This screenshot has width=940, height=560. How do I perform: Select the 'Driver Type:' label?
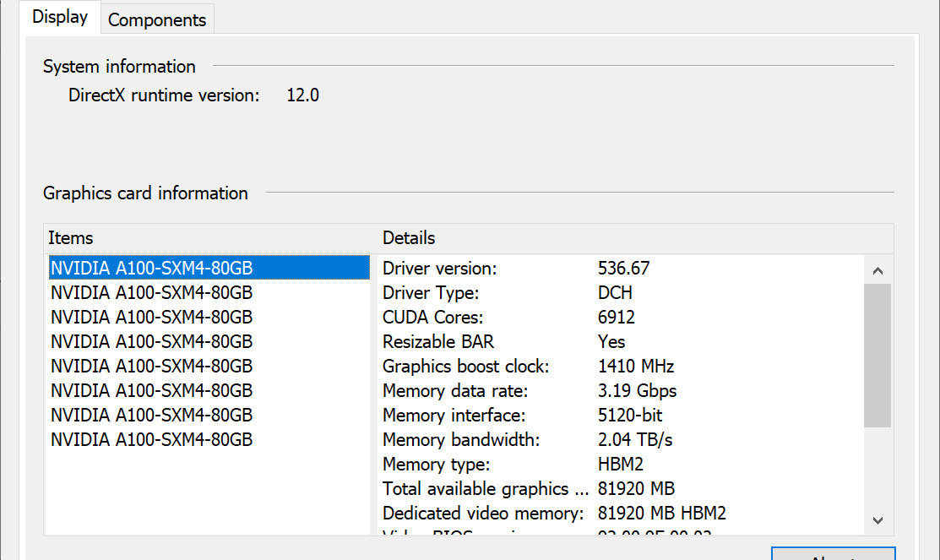pos(431,292)
